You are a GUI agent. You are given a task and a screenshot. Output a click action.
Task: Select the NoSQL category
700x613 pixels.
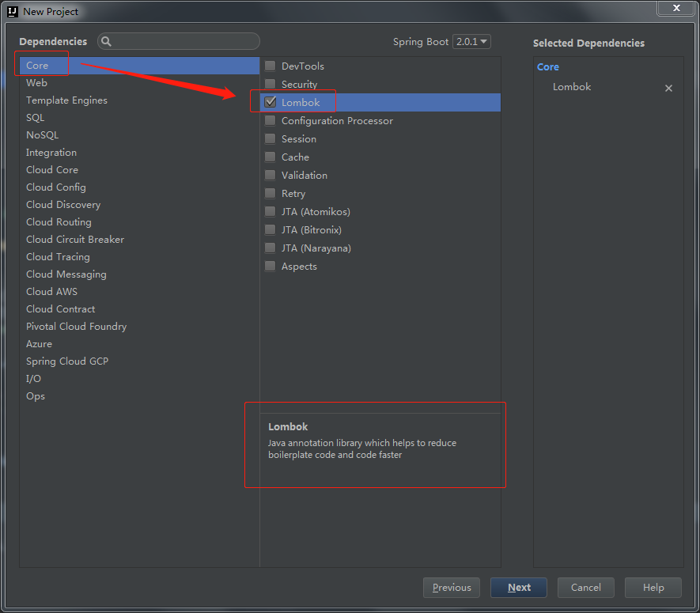[x=139, y=134]
